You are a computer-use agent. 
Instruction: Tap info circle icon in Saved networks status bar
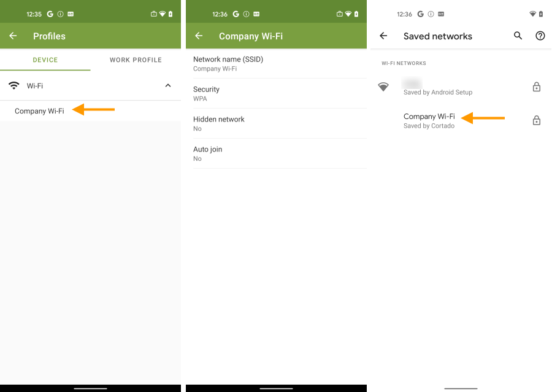click(431, 14)
